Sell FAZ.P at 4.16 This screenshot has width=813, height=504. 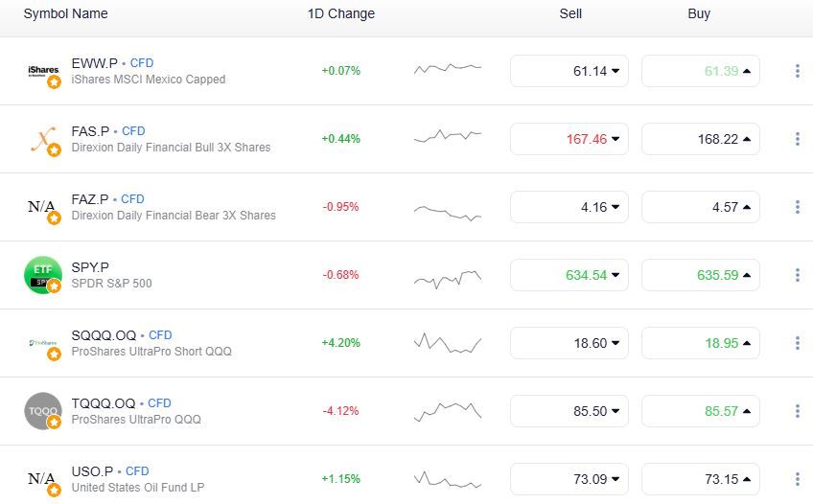point(569,207)
